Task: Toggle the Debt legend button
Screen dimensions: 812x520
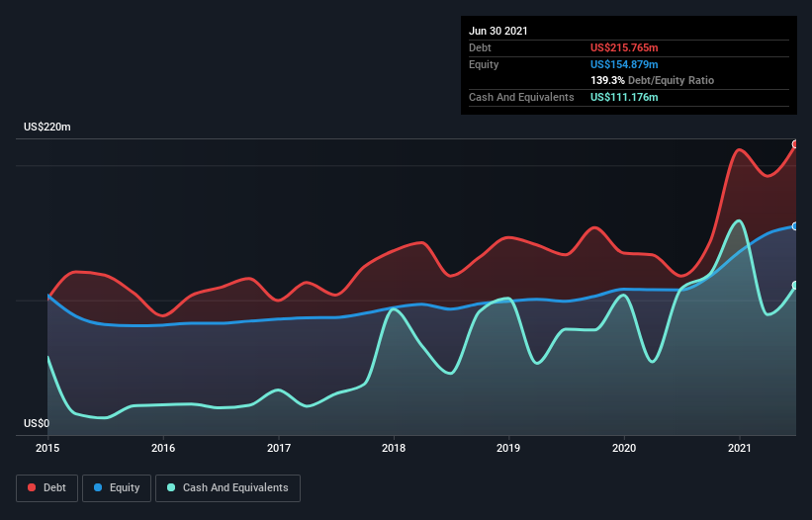Action: (x=46, y=488)
